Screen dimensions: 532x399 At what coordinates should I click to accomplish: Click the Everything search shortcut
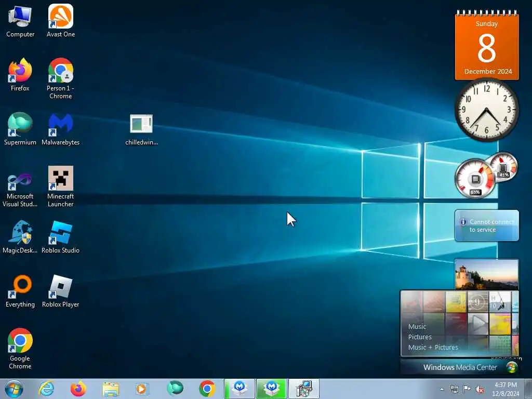coord(20,291)
